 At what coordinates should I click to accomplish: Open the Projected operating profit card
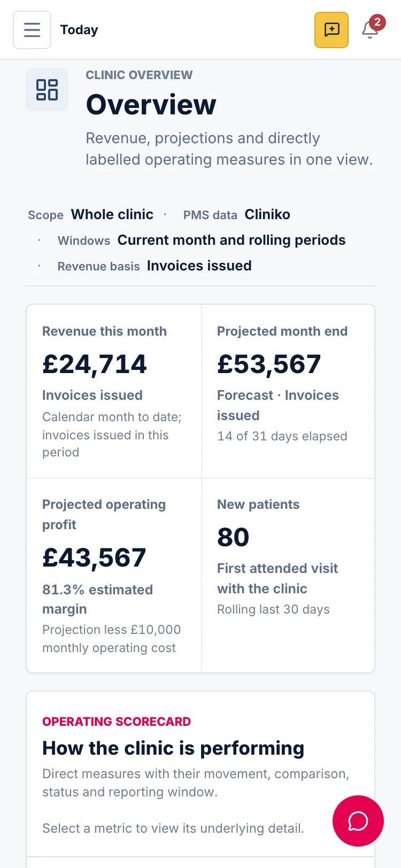(114, 575)
